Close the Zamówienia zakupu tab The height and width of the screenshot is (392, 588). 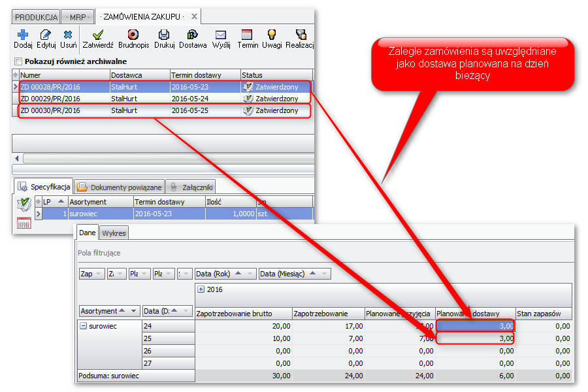pyautogui.click(x=194, y=16)
